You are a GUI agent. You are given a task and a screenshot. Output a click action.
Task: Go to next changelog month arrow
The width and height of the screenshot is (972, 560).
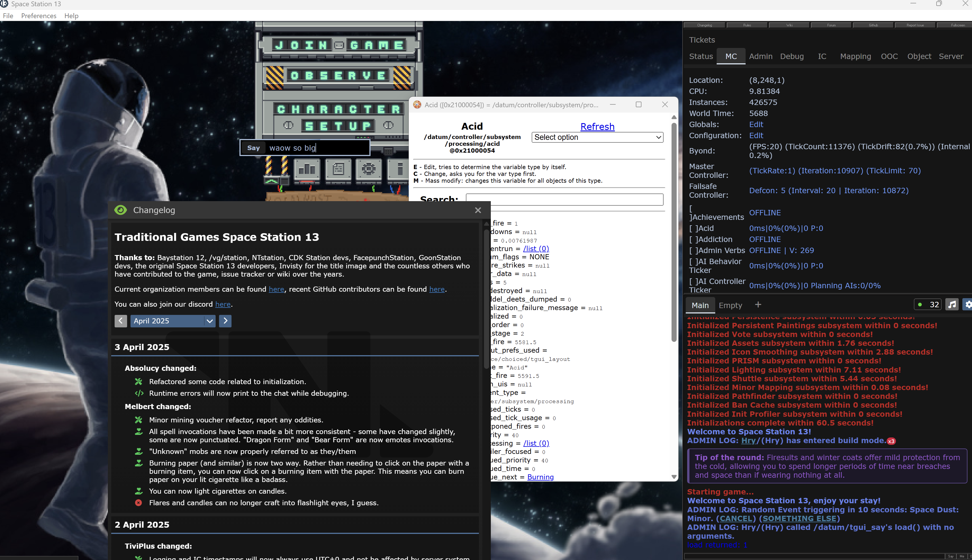coord(225,321)
